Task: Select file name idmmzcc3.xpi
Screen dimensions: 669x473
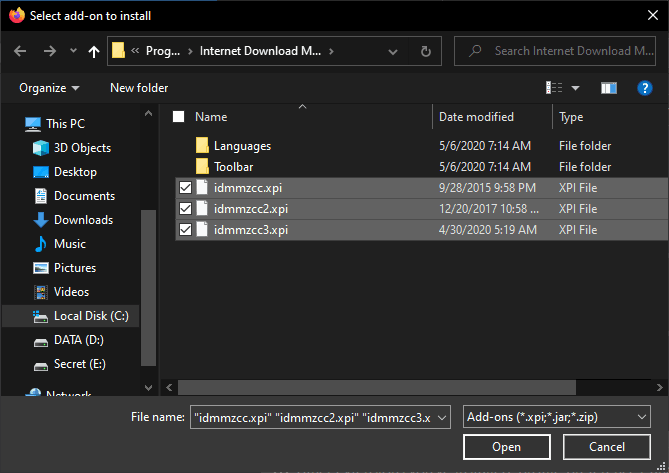Action: tap(251, 229)
